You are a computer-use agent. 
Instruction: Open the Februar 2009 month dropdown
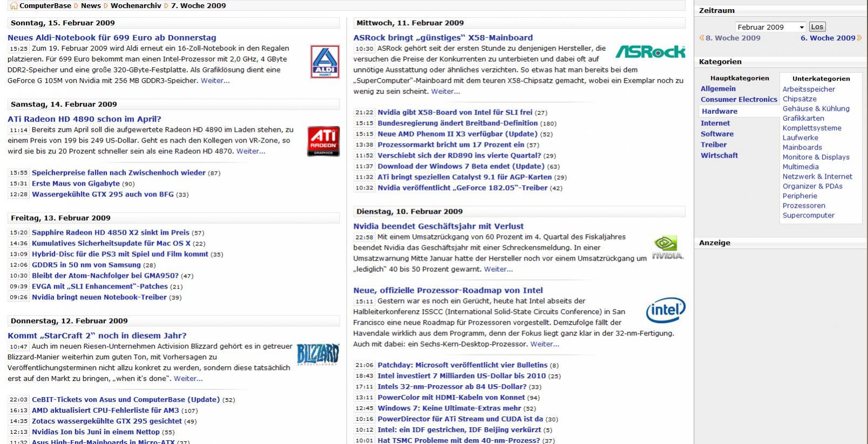pos(770,27)
